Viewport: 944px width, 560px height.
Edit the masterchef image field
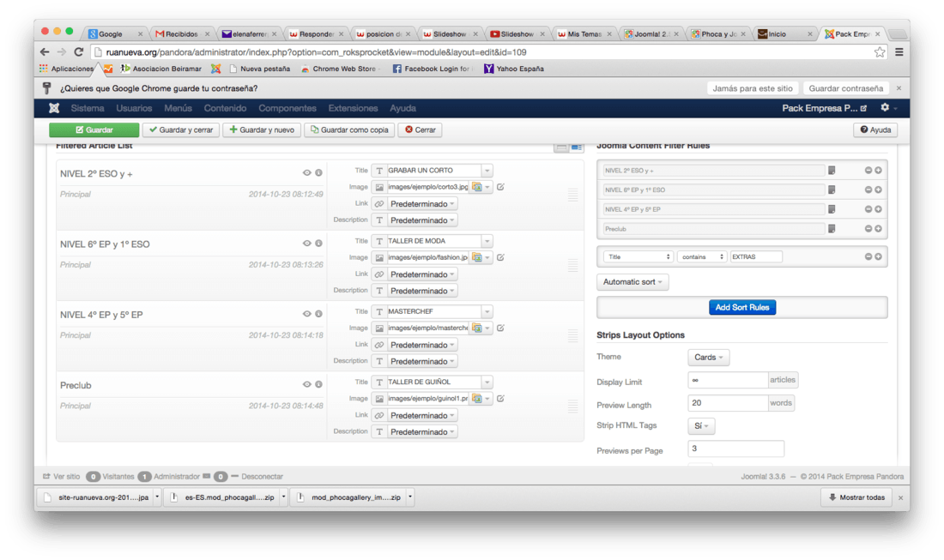point(500,328)
